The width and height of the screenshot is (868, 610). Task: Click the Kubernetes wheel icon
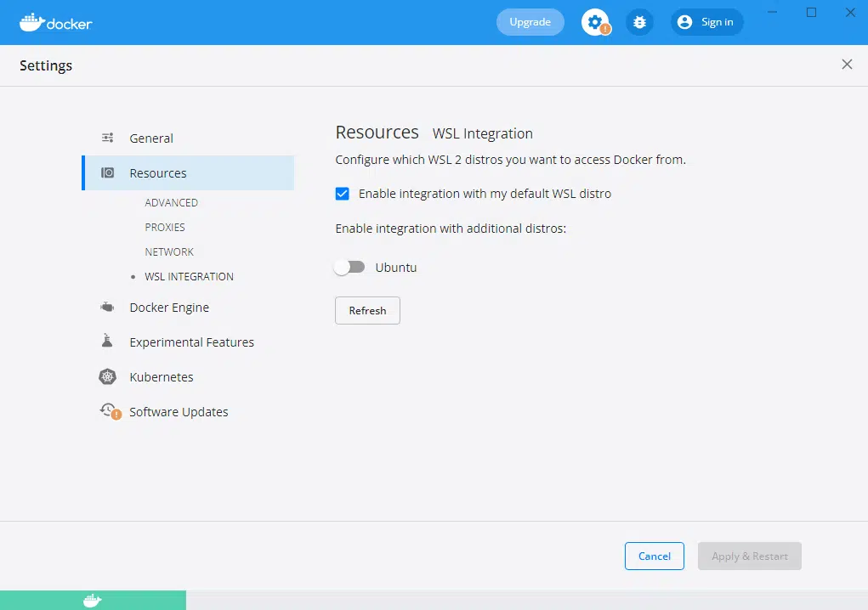107,376
